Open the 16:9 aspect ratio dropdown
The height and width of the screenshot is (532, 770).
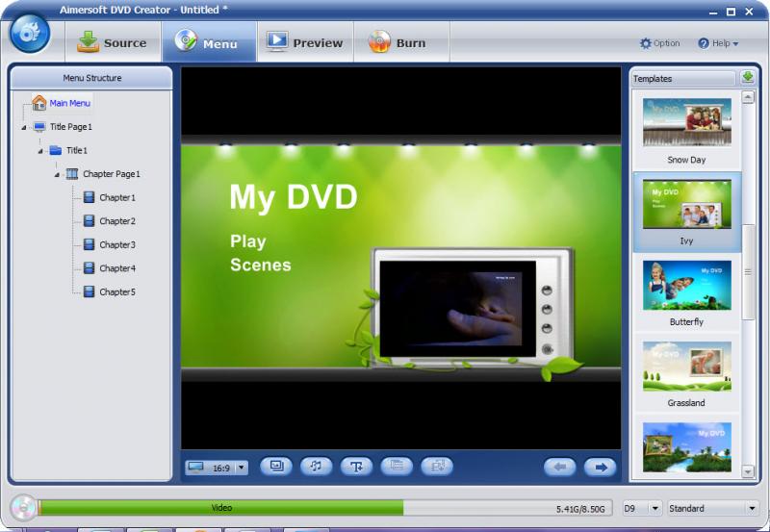(241, 468)
